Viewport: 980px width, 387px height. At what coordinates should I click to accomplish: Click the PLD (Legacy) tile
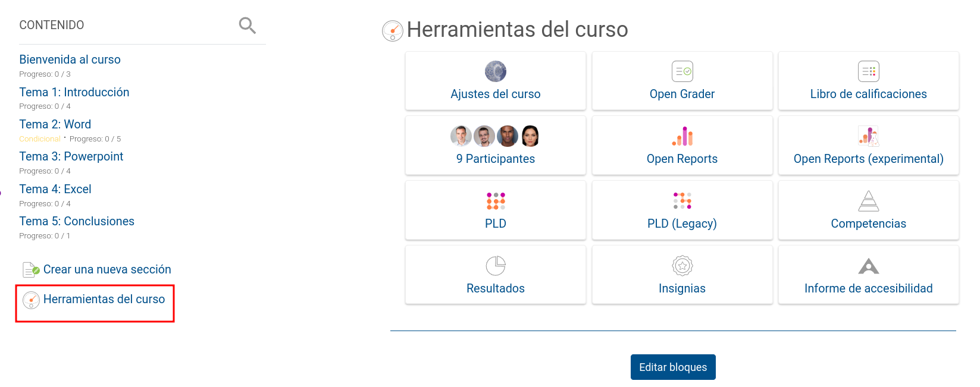pos(682,210)
